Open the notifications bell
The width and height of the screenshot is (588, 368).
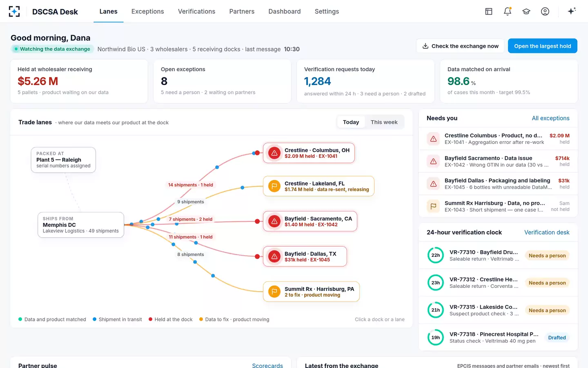click(508, 11)
